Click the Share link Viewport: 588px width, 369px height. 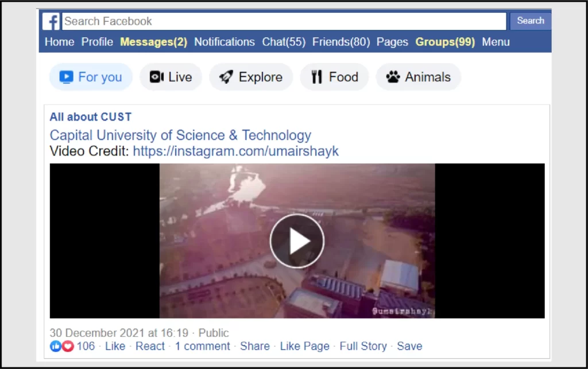(x=255, y=346)
